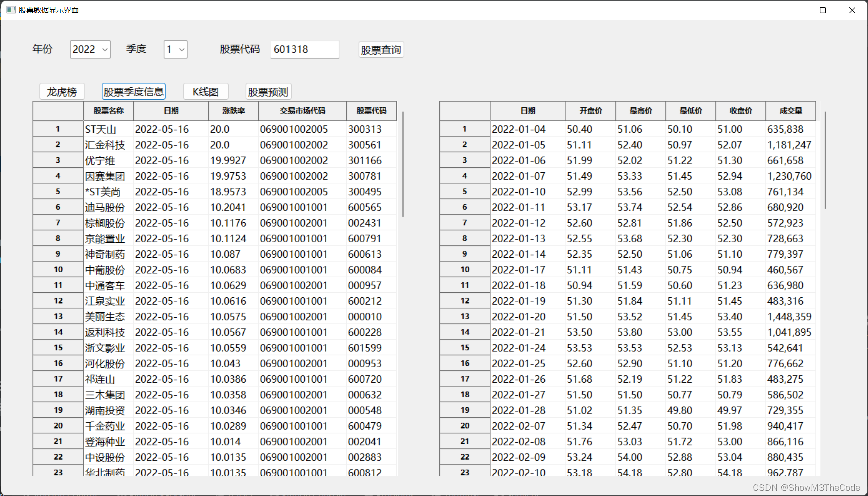Click the 股票代码 input field with 601318
Image resolution: width=868 pixels, height=496 pixels.
(305, 49)
